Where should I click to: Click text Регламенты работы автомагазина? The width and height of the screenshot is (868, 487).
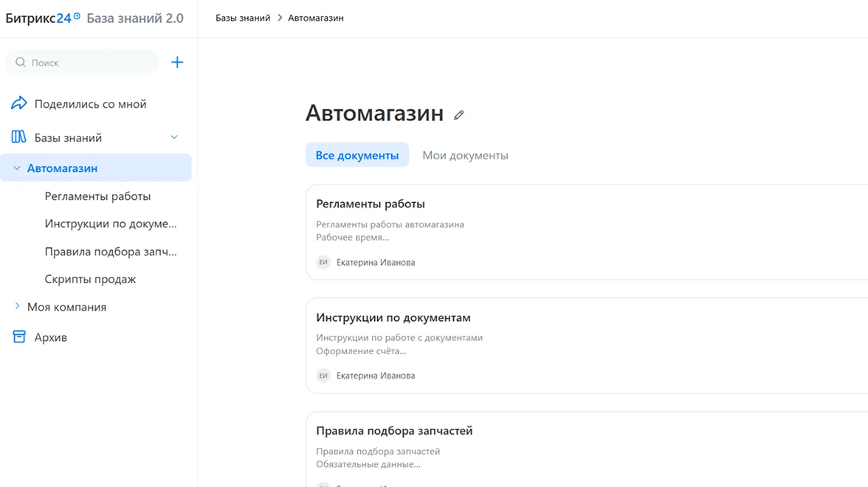pyautogui.click(x=390, y=224)
